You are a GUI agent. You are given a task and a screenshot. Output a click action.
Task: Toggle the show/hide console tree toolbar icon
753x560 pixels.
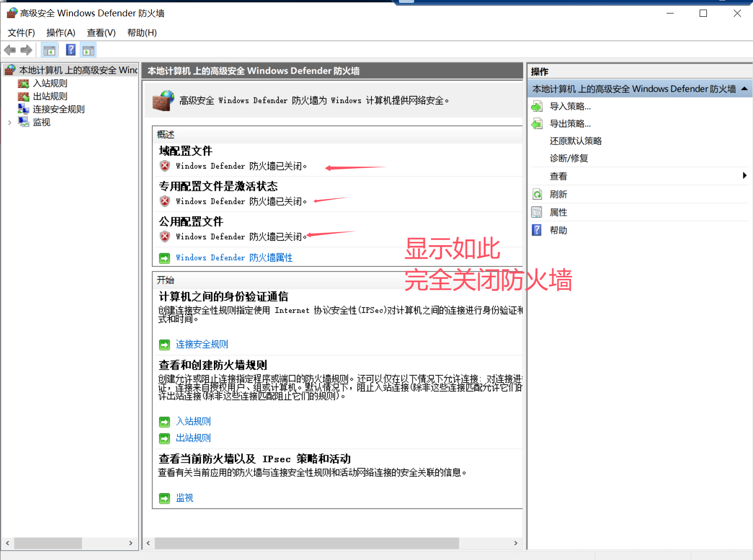point(49,50)
